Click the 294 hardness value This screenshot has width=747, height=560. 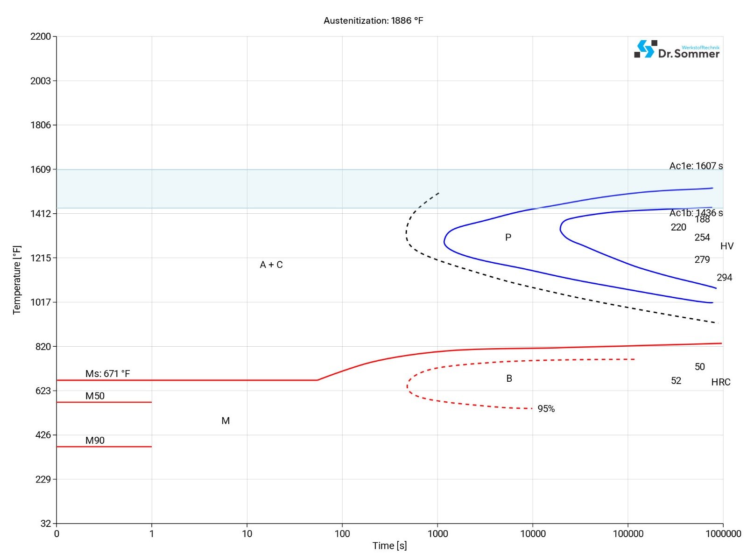(x=724, y=278)
